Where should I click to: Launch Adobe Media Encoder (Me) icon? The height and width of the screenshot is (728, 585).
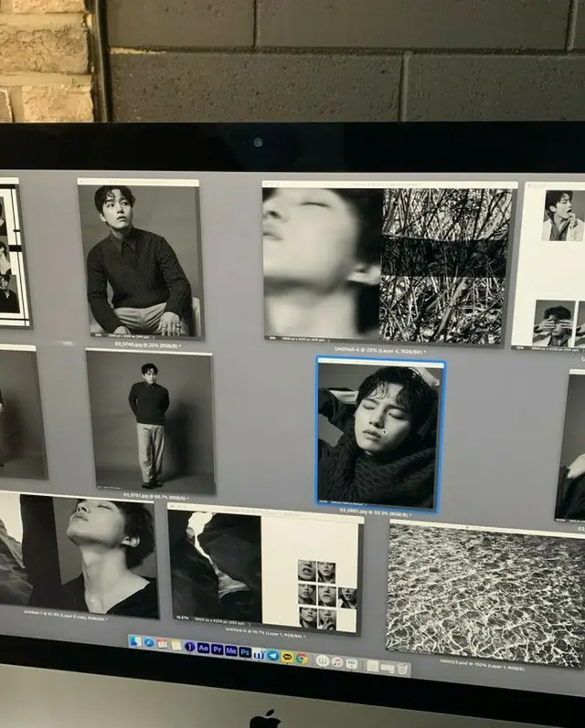click(231, 650)
